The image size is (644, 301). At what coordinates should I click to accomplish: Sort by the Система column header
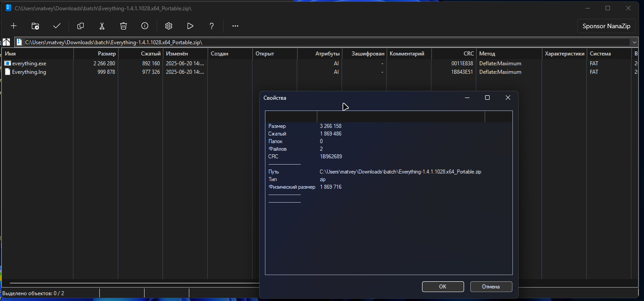pos(609,54)
